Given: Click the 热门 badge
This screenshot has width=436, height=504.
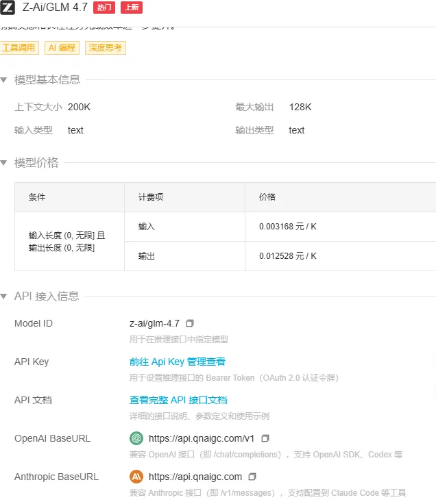Looking at the screenshot, I should 104,8.
